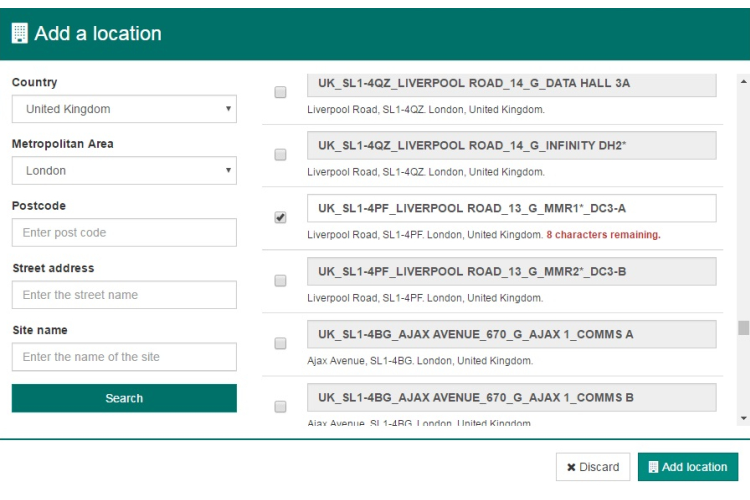750x500 pixels.
Task: Uncheck the MMR1*_DC3-A location checkbox
Action: (281, 217)
